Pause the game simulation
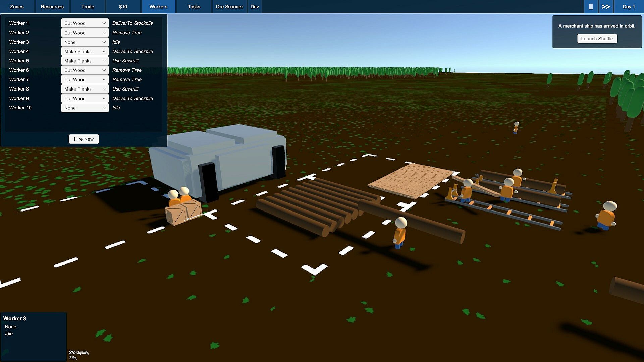Screen dimensions: 644x362 [591, 7]
